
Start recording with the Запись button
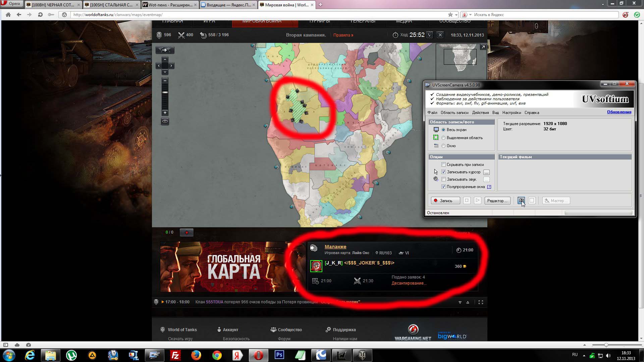click(445, 200)
